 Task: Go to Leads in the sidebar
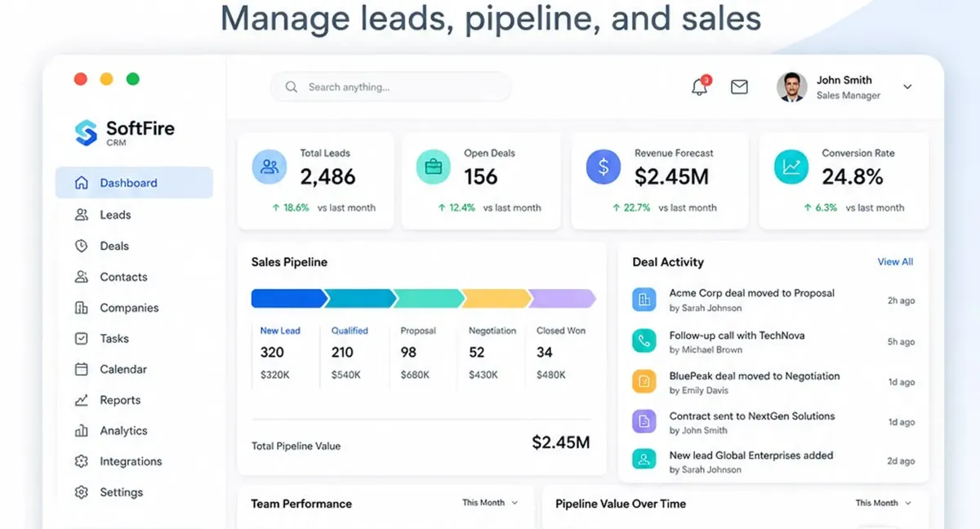[x=115, y=215]
